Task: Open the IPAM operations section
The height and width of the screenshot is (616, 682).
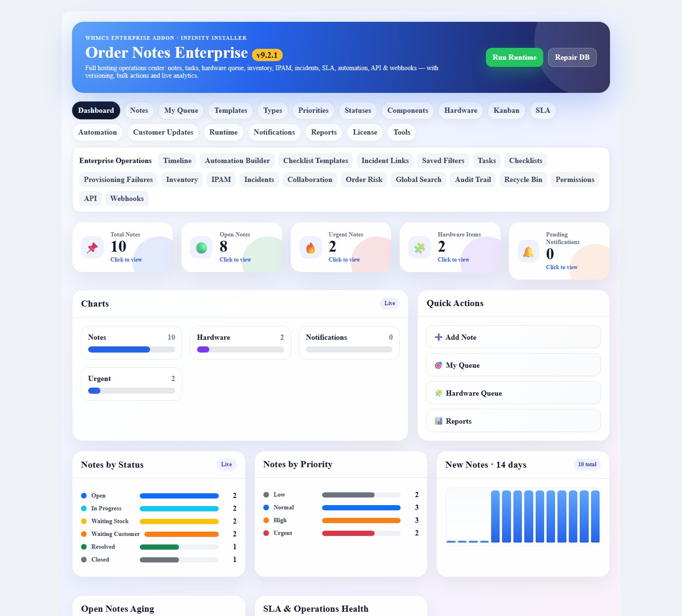Action: tap(221, 180)
